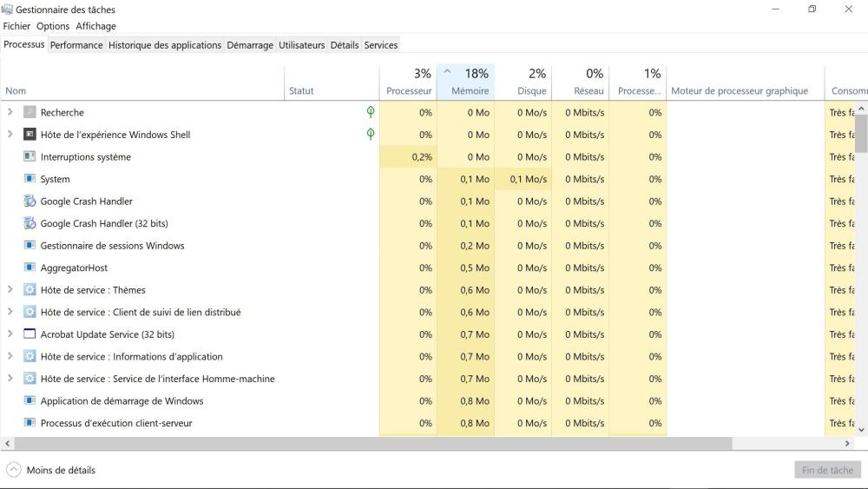This screenshot has width=868, height=489.
Task: Open the Démarrage tab
Action: click(250, 45)
